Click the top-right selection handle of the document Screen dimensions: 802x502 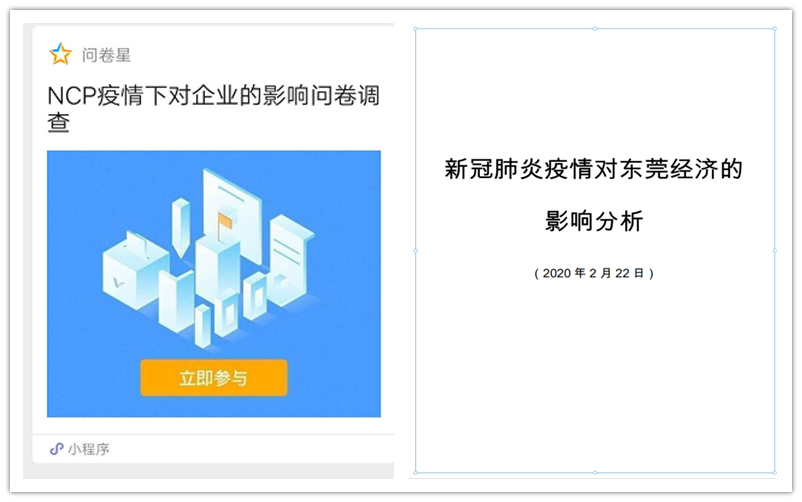point(774,29)
